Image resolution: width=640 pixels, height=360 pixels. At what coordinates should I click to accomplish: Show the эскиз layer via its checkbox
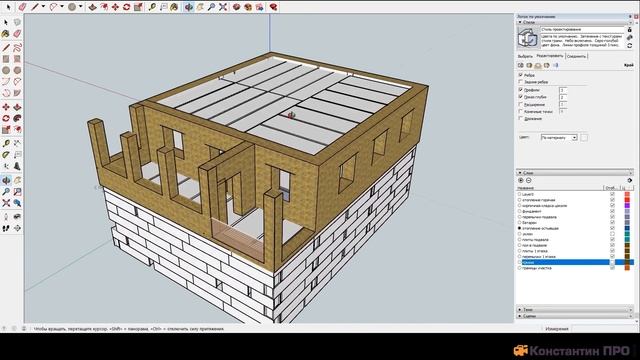612,234
